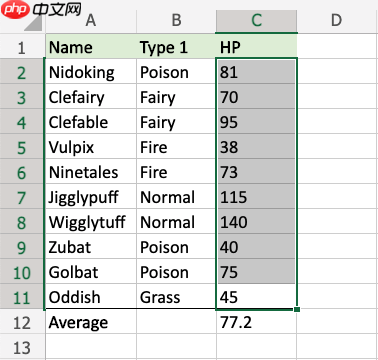This screenshot has width=378, height=360.
Task: Click the Average label cell
Action: (x=91, y=322)
